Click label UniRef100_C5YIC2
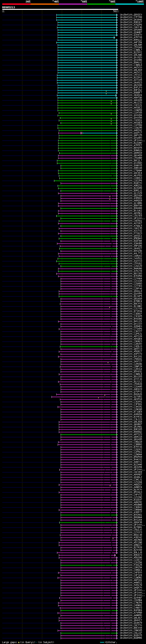This screenshot has width=146, height=644. pyautogui.click(x=131, y=75)
